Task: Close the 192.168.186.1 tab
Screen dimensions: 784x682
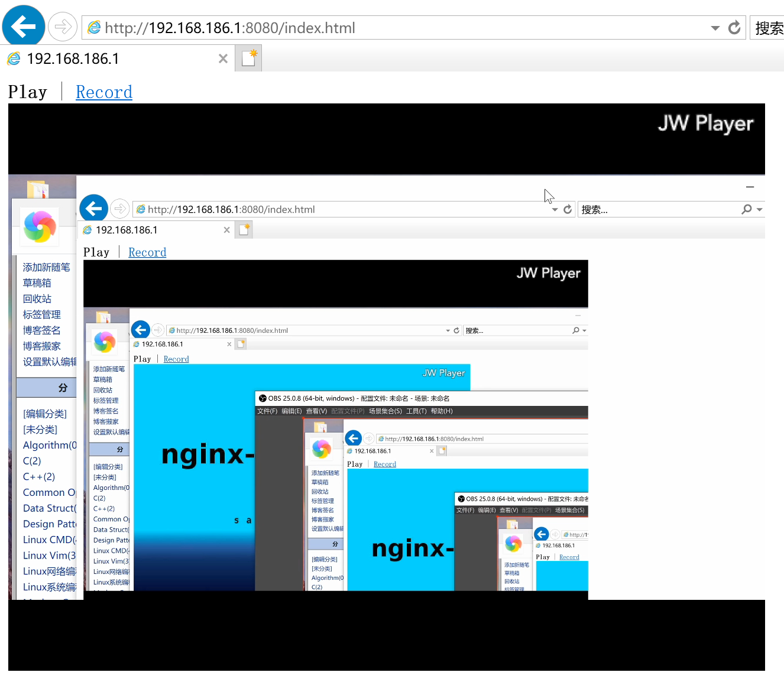Action: click(223, 59)
